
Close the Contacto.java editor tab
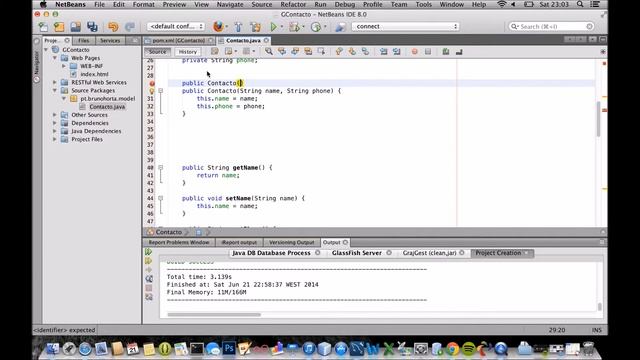[x=266, y=40]
